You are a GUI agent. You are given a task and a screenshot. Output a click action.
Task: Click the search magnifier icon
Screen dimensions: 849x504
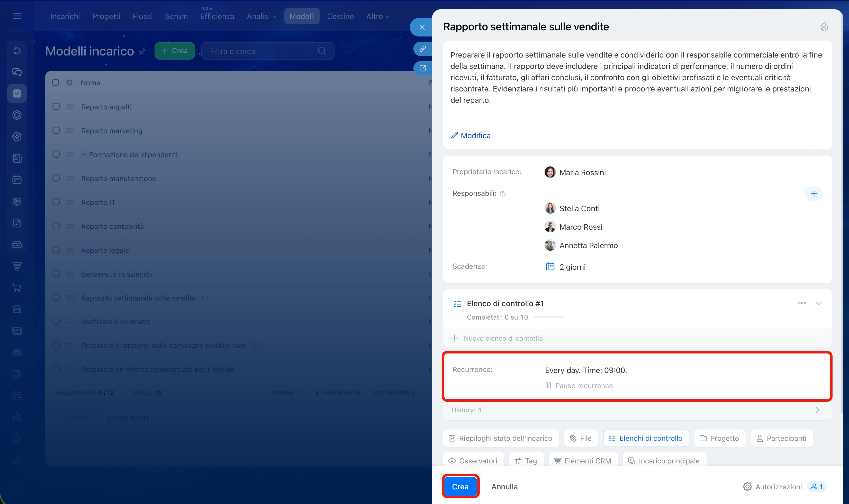click(x=322, y=51)
